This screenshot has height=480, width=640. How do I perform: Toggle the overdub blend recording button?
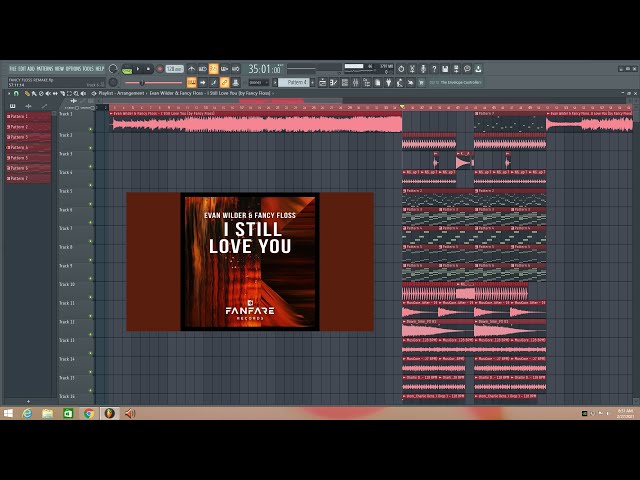click(224, 69)
